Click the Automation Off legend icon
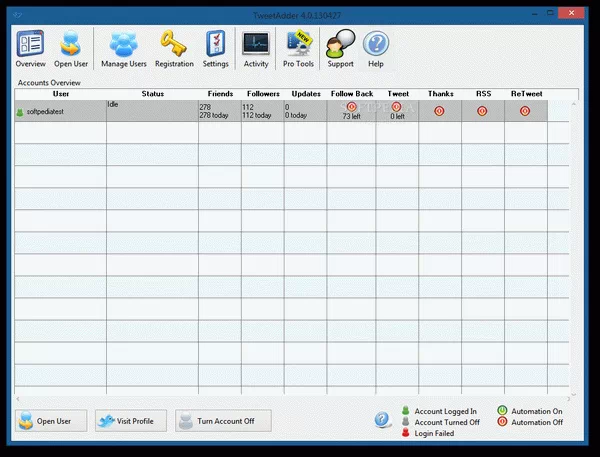The width and height of the screenshot is (600, 457). 502,422
